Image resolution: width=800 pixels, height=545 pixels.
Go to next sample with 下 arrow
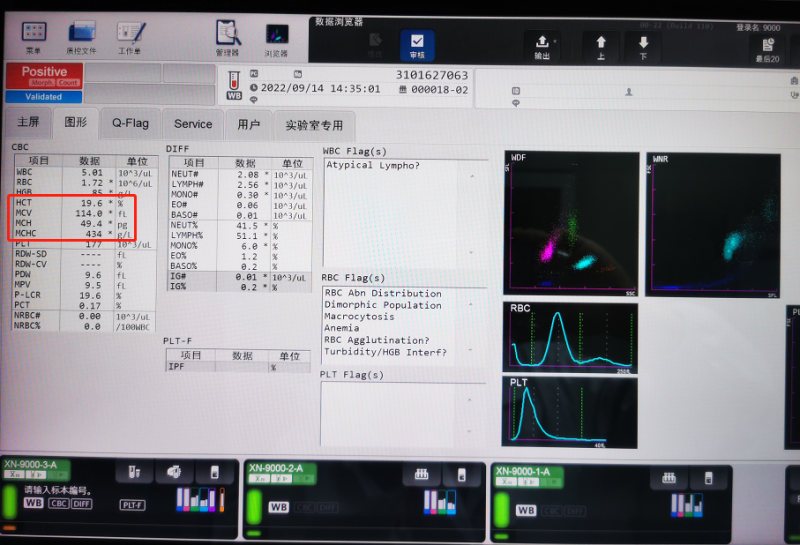coord(643,44)
